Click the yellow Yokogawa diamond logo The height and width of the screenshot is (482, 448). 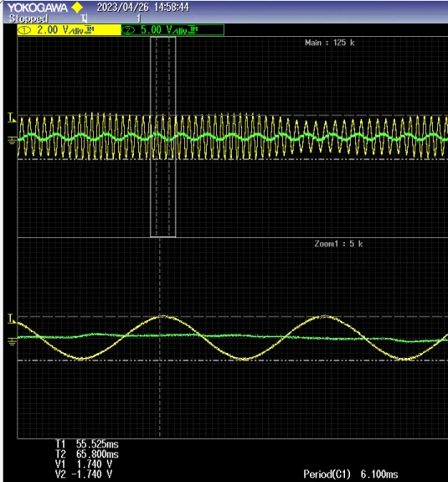click(x=77, y=8)
